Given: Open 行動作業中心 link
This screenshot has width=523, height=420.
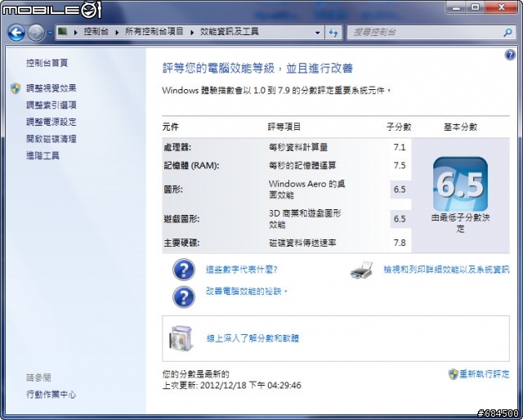Looking at the screenshot, I should (51, 395).
